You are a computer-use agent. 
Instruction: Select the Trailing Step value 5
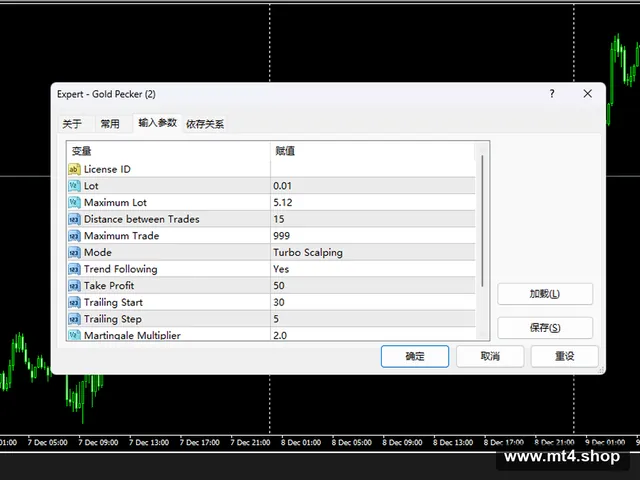373,319
